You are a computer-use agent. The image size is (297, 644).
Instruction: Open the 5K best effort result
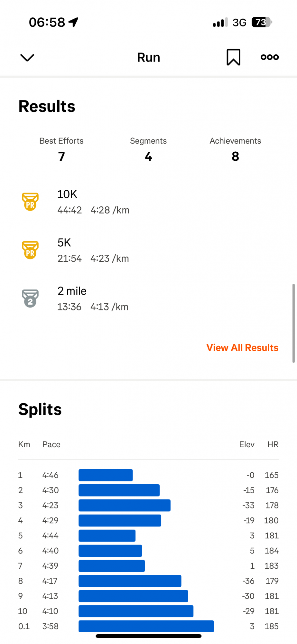pyautogui.click(x=93, y=250)
